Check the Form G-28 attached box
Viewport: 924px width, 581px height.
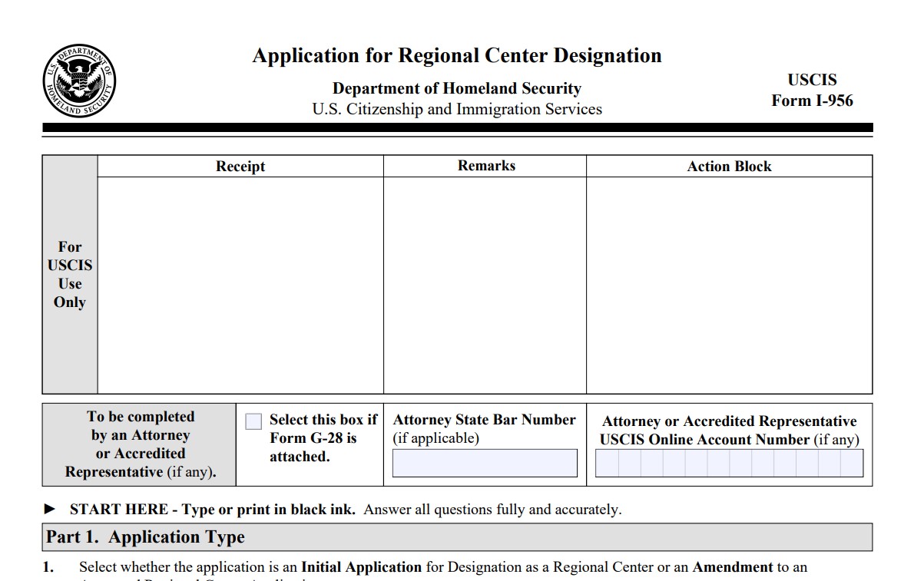pyautogui.click(x=253, y=421)
